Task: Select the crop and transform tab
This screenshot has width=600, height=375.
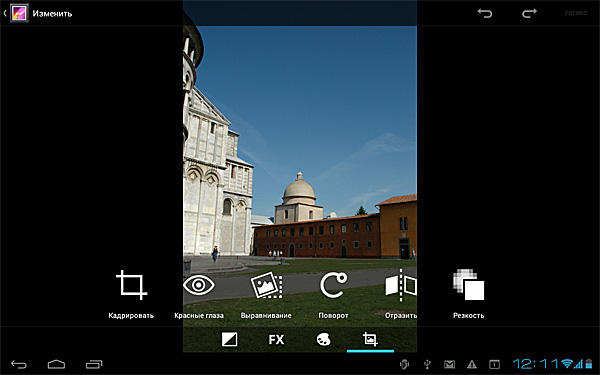Action: coord(370,339)
